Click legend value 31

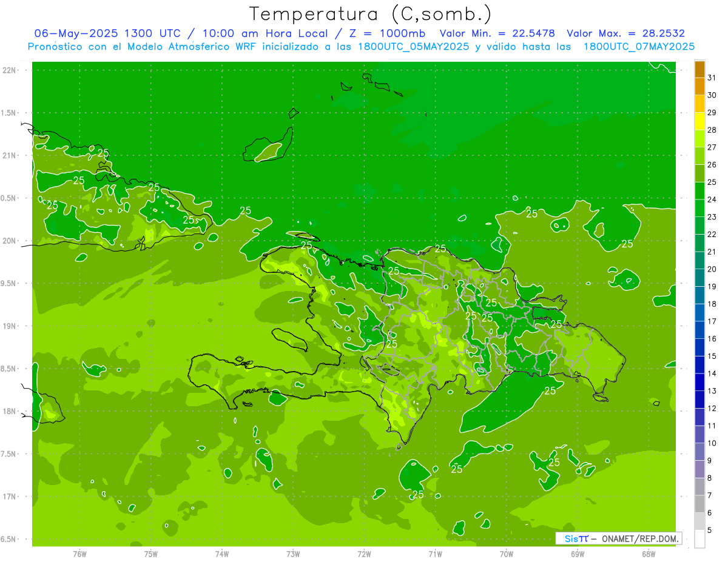[x=712, y=78]
